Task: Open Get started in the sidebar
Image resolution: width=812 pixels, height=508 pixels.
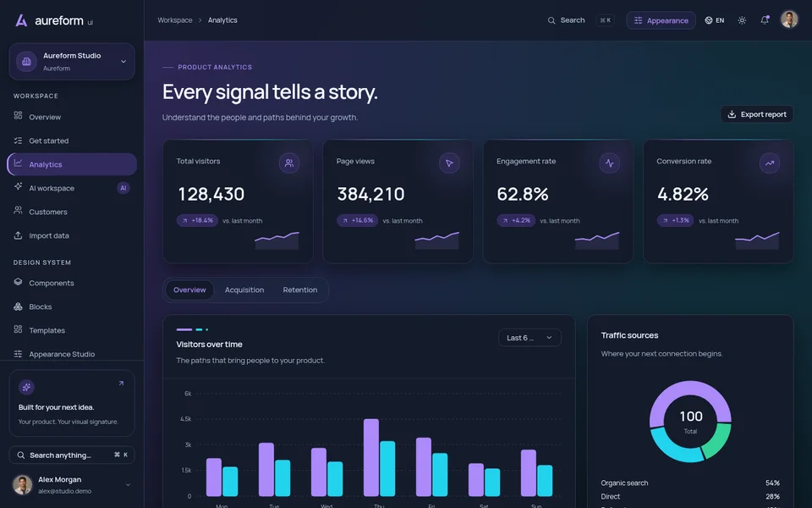Action: (72, 141)
